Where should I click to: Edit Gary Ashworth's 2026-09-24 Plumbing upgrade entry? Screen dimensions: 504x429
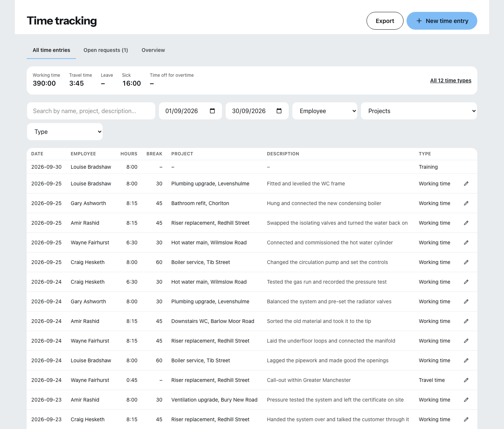pyautogui.click(x=466, y=301)
